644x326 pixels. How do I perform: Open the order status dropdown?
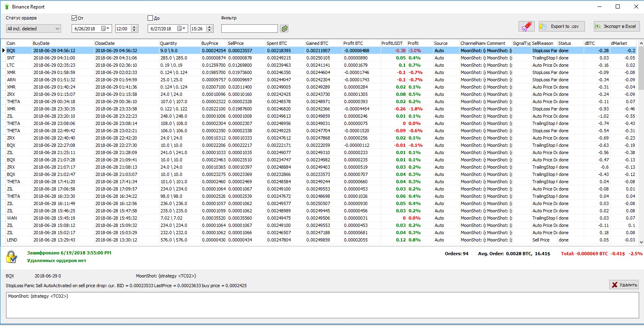click(x=57, y=29)
